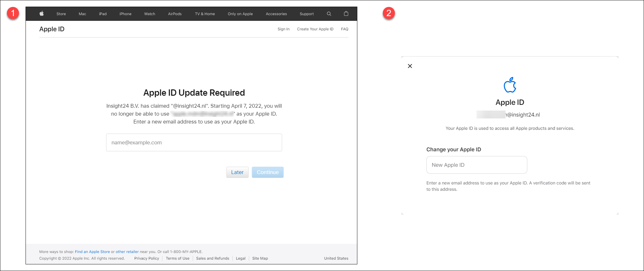This screenshot has height=271, width=644.
Task: Open the Privacy Policy footer link
Action: coord(147,258)
